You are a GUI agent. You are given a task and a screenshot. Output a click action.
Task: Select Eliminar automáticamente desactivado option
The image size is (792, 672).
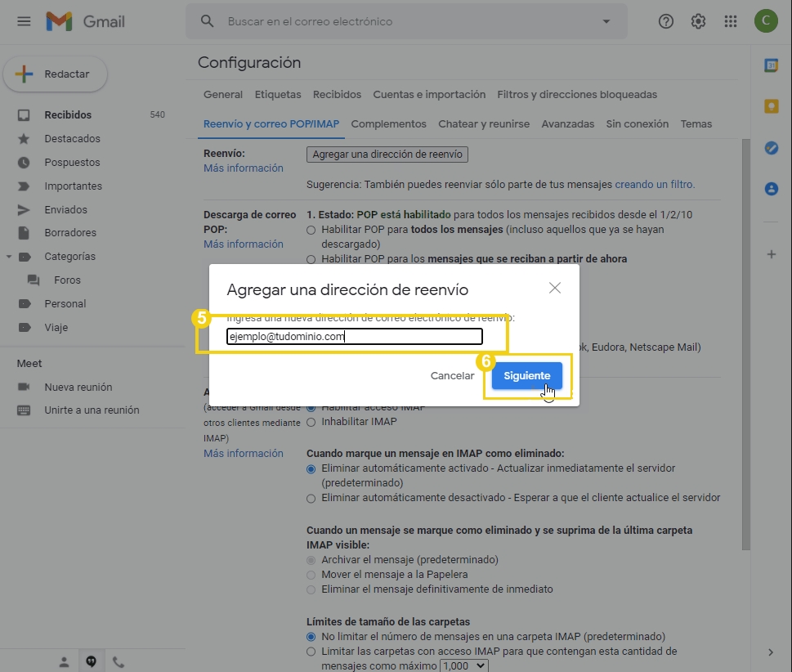tap(311, 498)
